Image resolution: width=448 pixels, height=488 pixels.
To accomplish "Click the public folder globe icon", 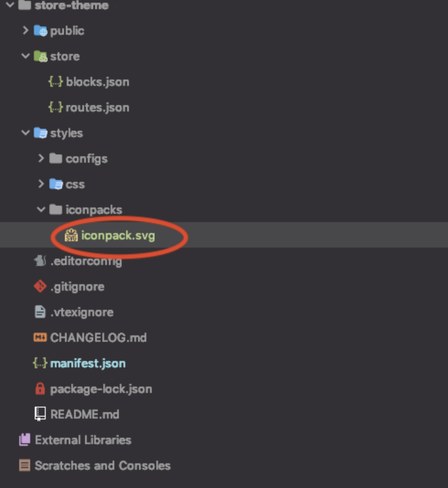I will pos(41,31).
